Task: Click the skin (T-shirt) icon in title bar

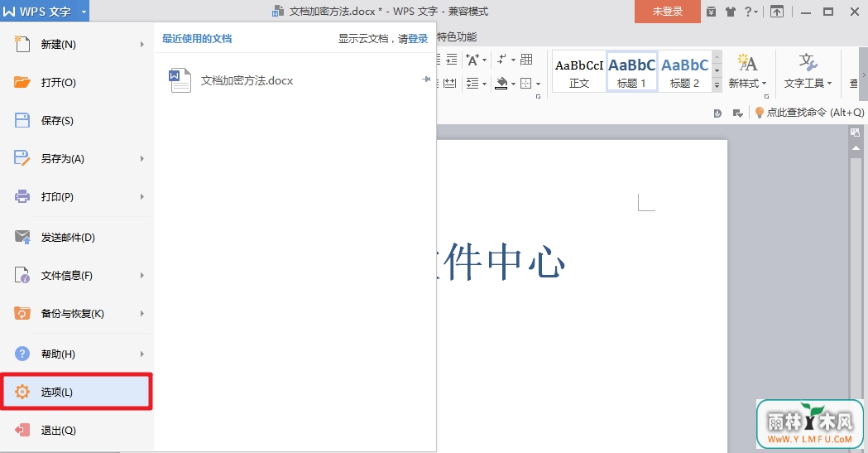Action: (x=731, y=12)
